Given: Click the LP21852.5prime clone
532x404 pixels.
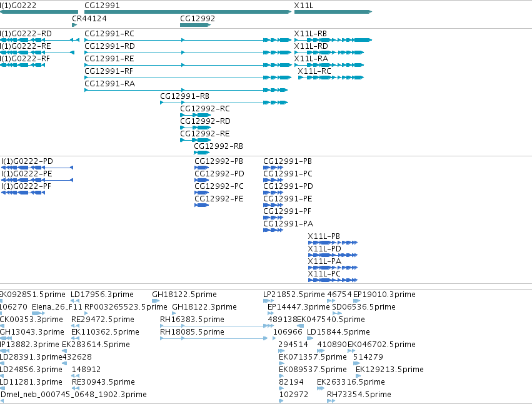Looking at the screenshot, I should 268,301.
